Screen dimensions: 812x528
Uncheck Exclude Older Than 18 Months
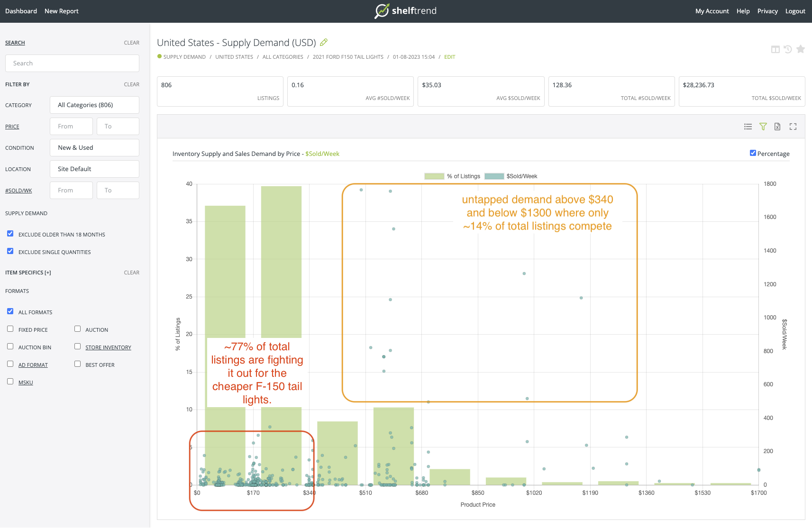[x=10, y=234]
